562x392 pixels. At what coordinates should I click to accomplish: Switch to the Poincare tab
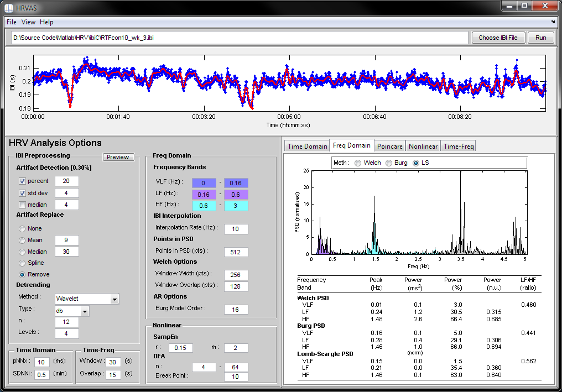pyautogui.click(x=389, y=146)
